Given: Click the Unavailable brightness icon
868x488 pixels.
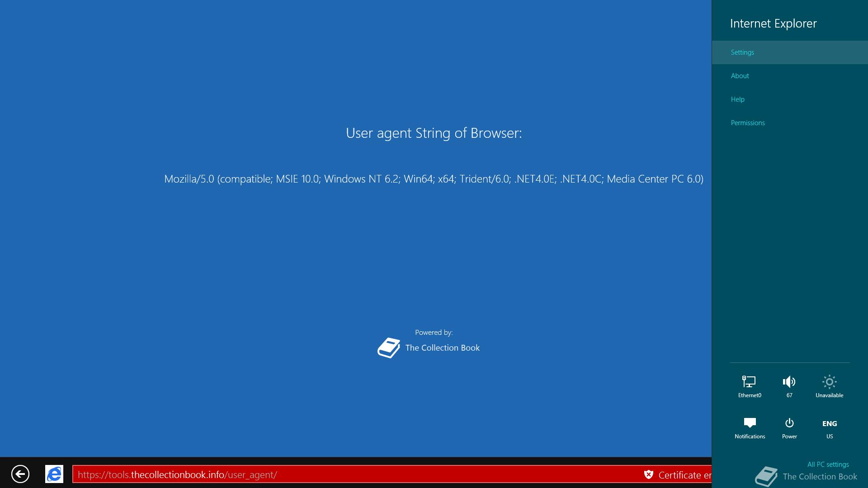Looking at the screenshot, I should (x=829, y=387).
